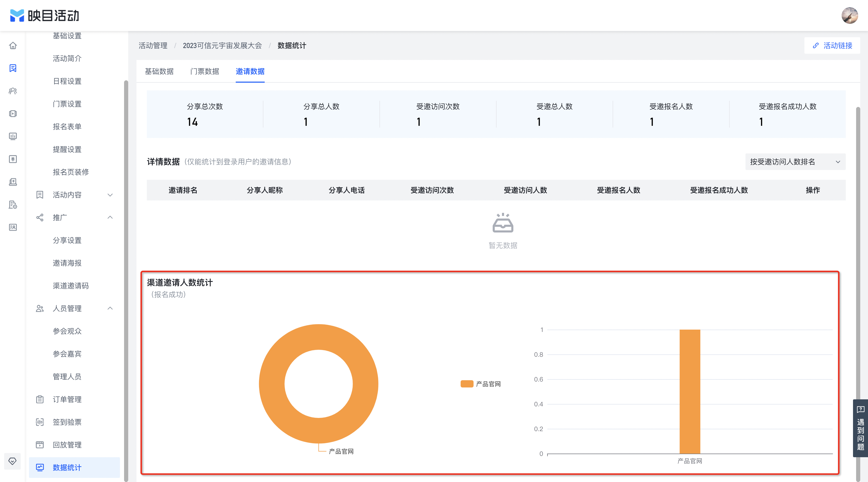Switch to the 基础数据 tab
This screenshot has height=482, width=868.
pyautogui.click(x=159, y=71)
